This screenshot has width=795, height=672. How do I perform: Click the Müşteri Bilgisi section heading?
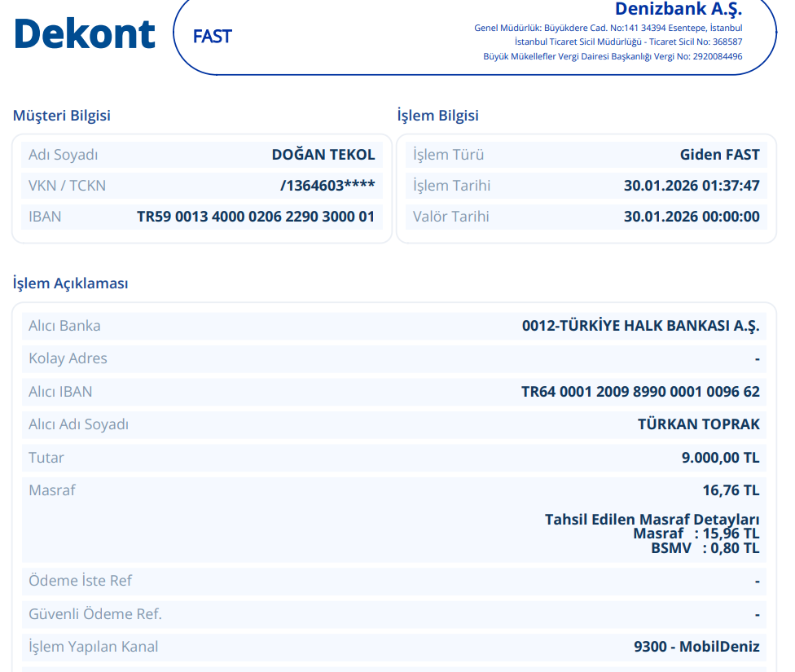(x=61, y=115)
